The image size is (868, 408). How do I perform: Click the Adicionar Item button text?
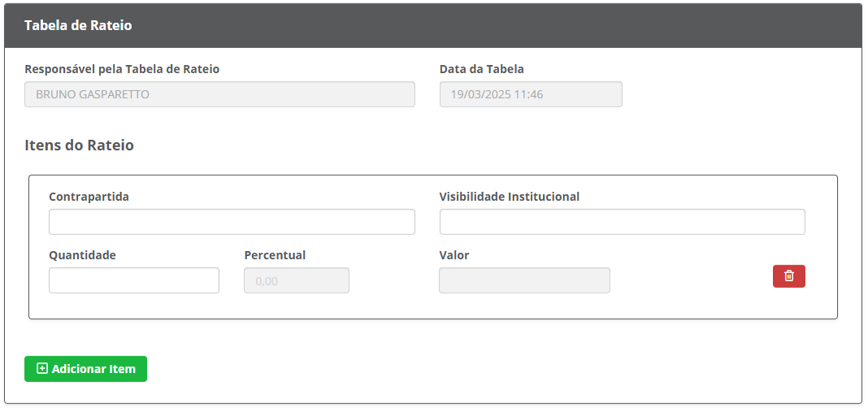click(93, 369)
